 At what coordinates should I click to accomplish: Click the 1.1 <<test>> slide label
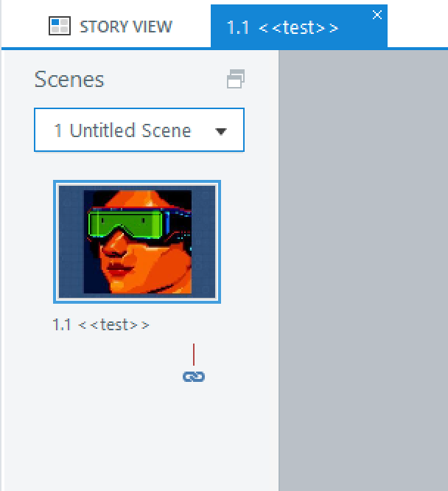point(101,324)
